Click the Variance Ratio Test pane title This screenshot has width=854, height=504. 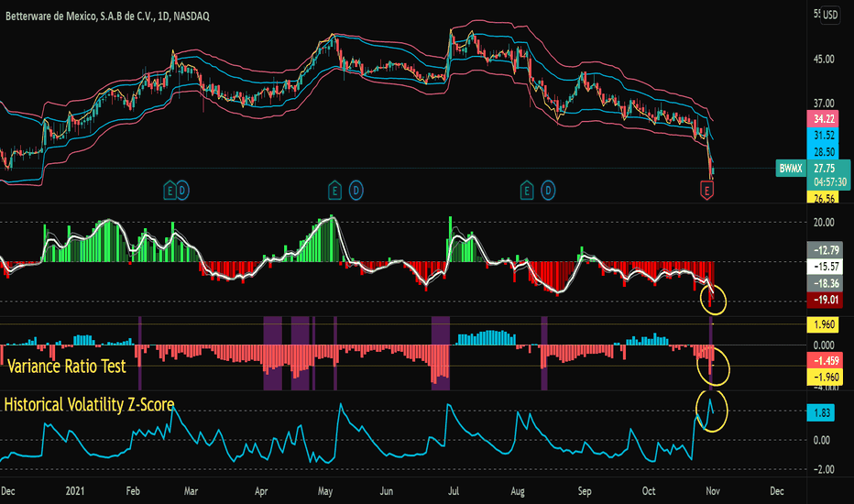click(x=67, y=367)
